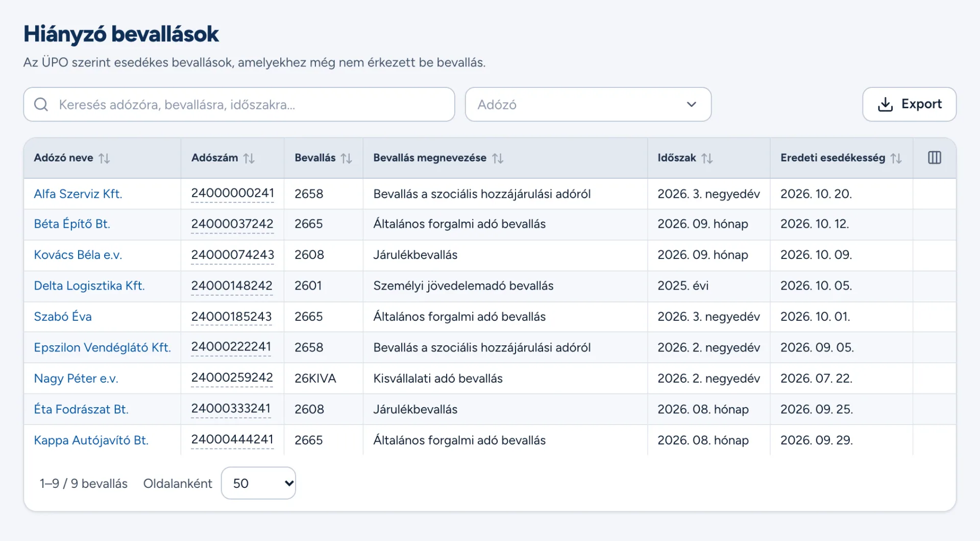This screenshot has height=541, width=980.
Task: Click tax number 24000444241
Action: click(x=232, y=439)
